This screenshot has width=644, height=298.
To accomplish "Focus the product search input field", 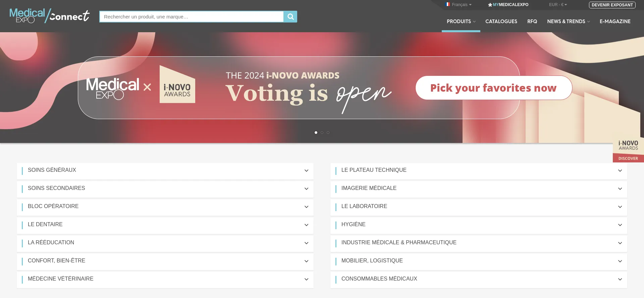I will pyautogui.click(x=192, y=17).
